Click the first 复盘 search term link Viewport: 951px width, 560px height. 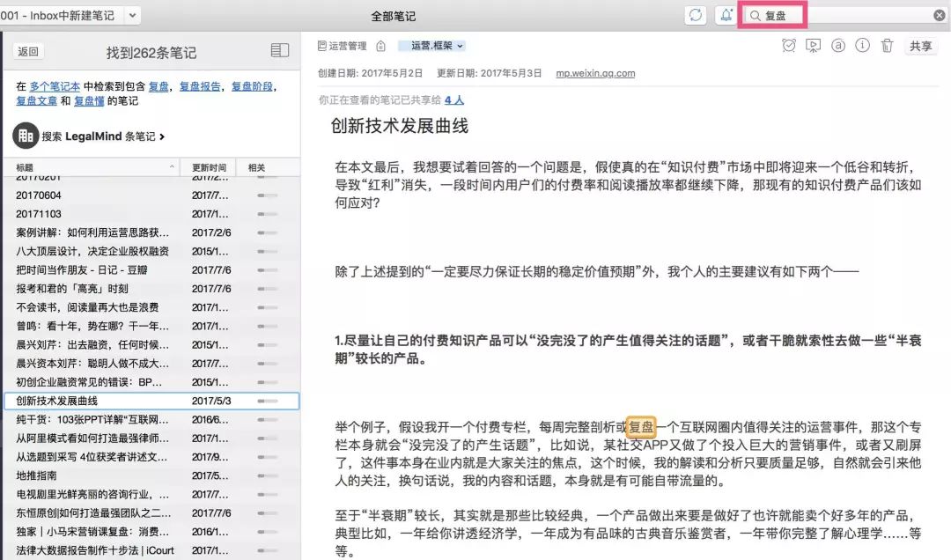pyautogui.click(x=158, y=86)
